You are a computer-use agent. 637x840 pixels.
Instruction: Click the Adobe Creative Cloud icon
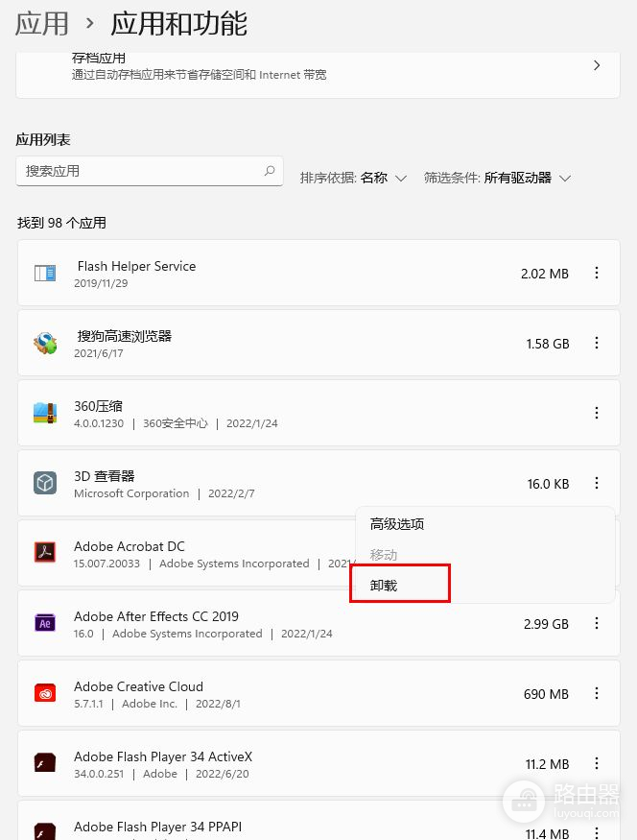point(45,693)
